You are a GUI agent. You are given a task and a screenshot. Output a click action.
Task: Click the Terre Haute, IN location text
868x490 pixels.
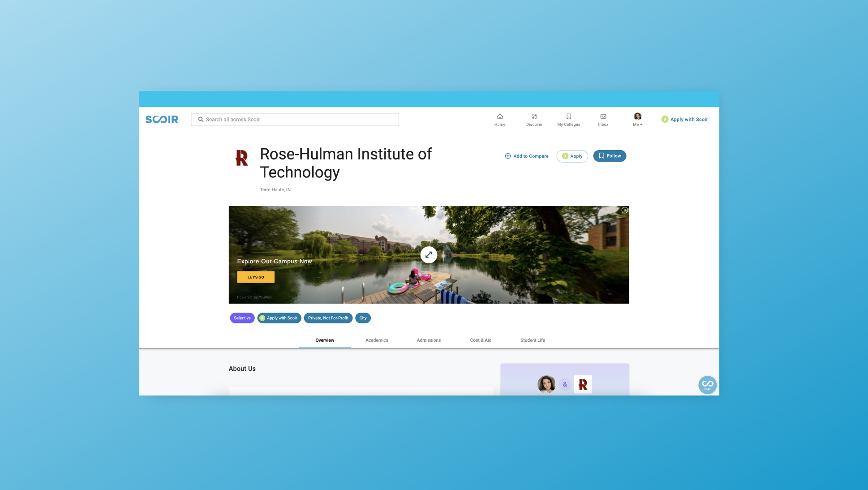[x=275, y=190]
